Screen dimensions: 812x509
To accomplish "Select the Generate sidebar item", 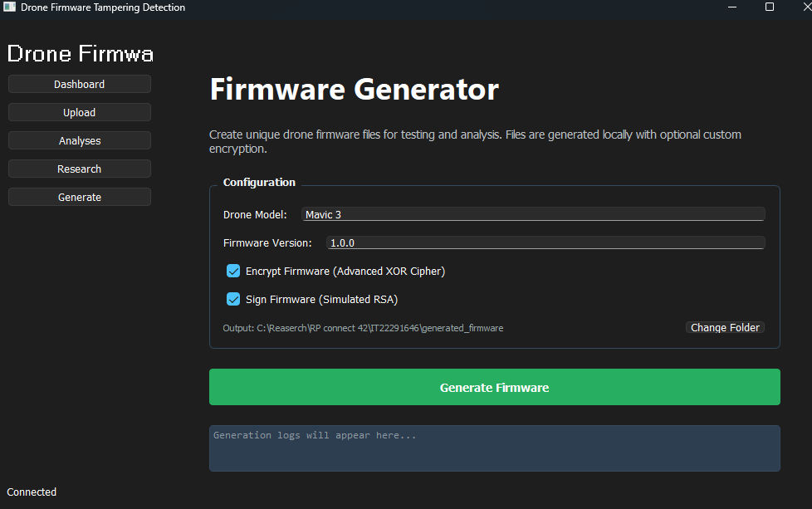I will tap(79, 197).
